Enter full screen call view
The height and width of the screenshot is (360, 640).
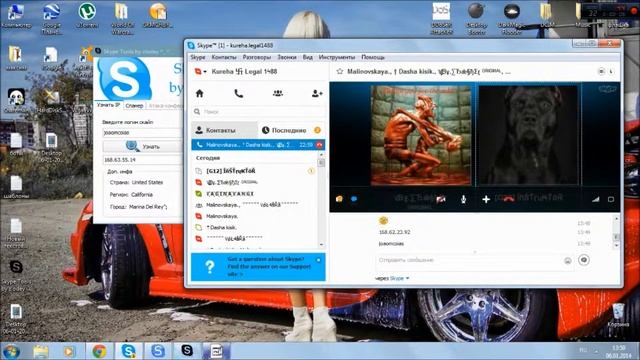coord(611,199)
